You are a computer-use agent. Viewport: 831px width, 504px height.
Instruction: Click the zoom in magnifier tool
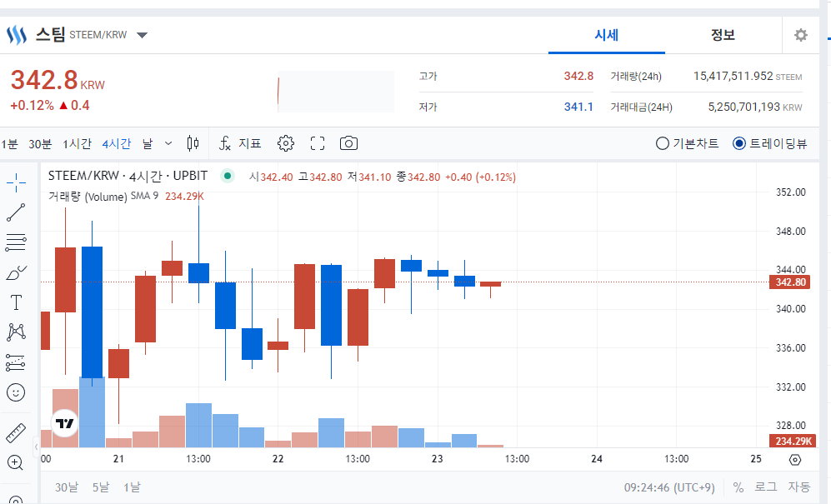(15, 462)
